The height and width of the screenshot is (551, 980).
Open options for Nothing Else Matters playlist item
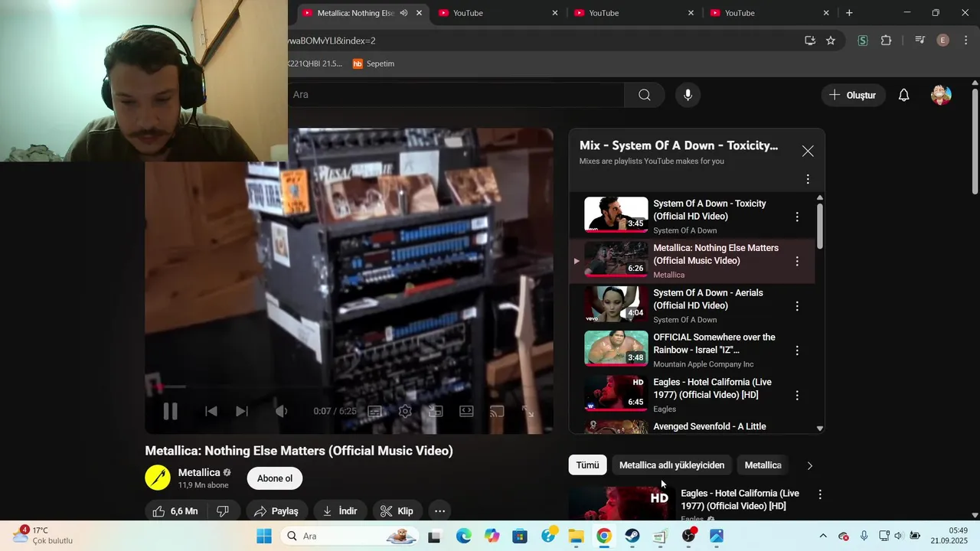pyautogui.click(x=797, y=261)
